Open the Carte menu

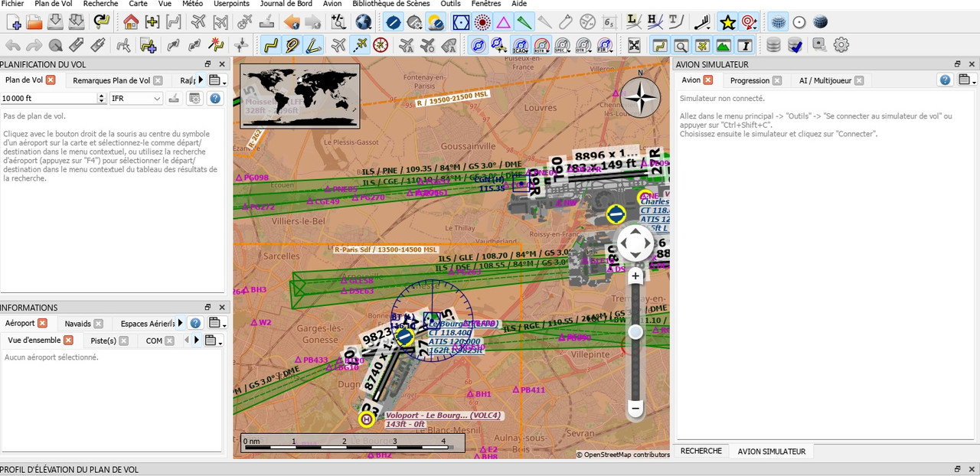(138, 4)
